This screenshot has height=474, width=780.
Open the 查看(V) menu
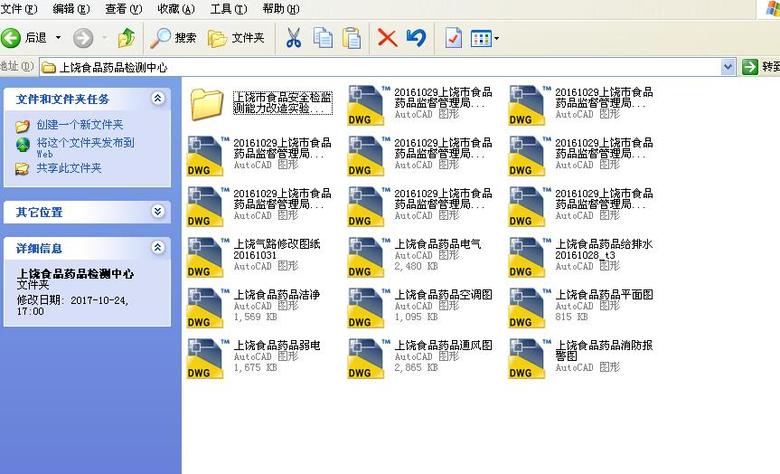click(123, 9)
